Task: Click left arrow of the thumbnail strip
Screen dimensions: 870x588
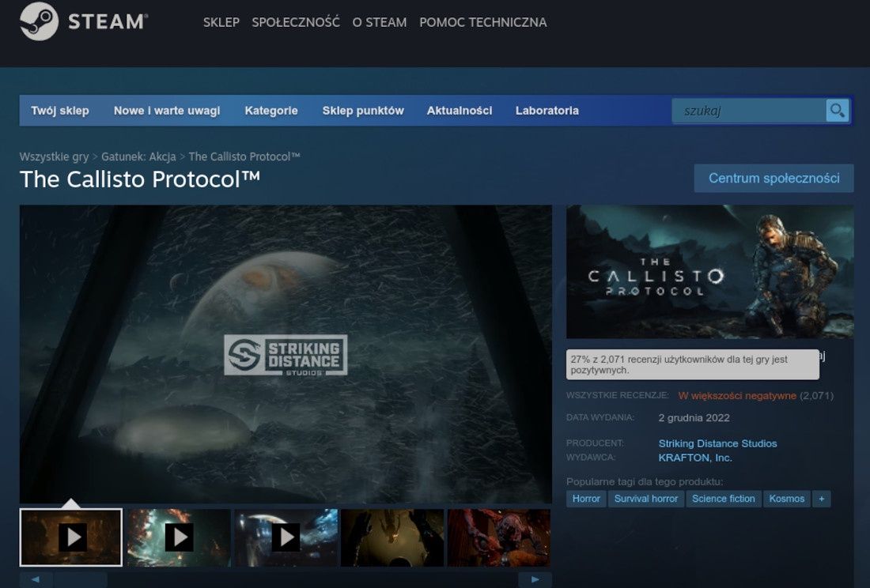Action: (x=36, y=579)
